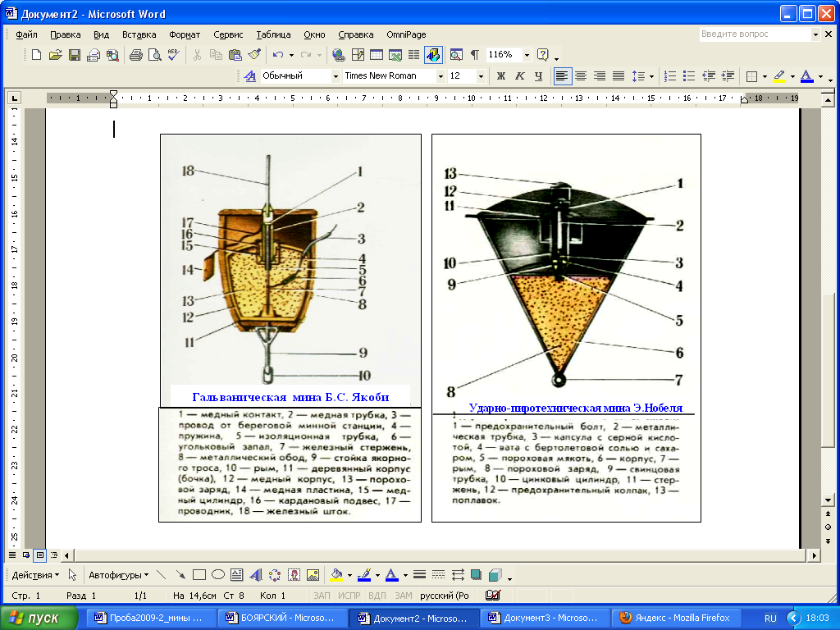840x630 pixels.
Task: Set text columns layout
Action: [413, 55]
